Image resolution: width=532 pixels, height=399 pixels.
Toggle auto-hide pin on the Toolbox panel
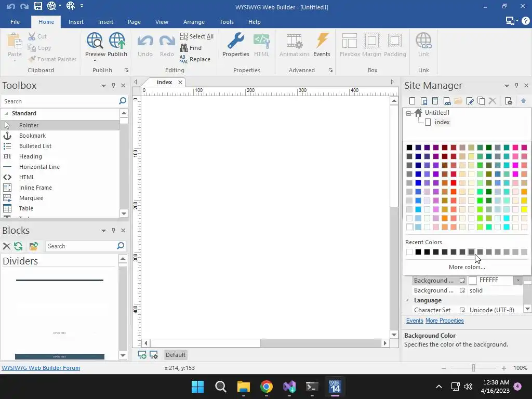(x=113, y=86)
